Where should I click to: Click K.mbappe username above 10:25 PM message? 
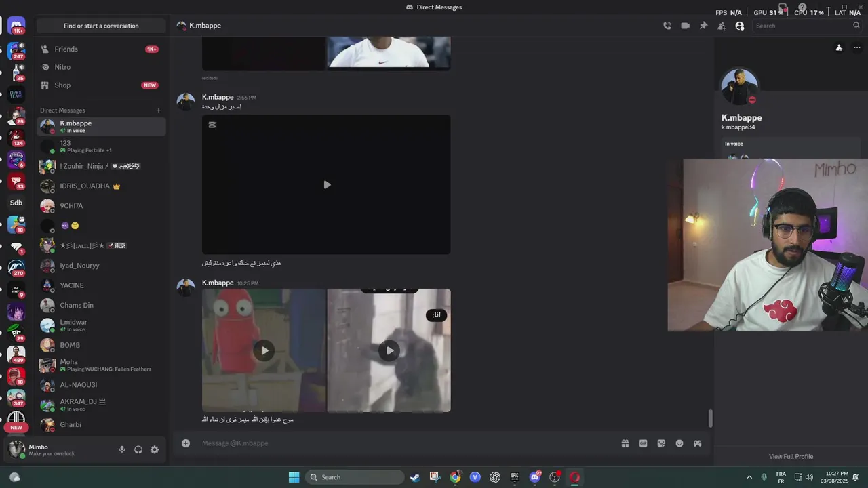[x=218, y=283]
